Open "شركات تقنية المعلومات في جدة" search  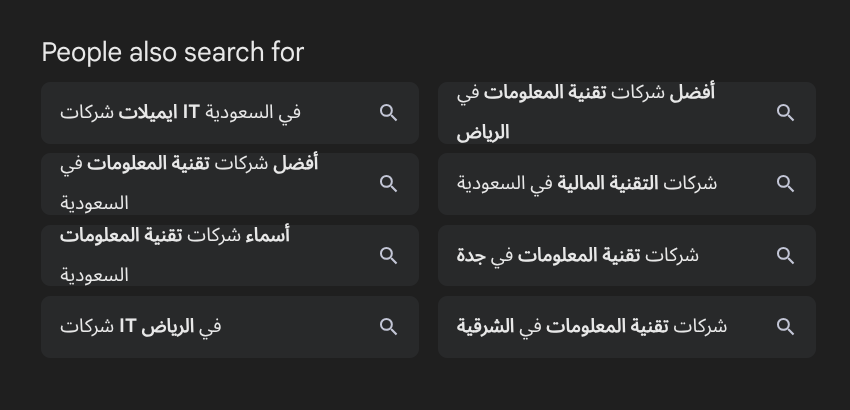[578, 256]
